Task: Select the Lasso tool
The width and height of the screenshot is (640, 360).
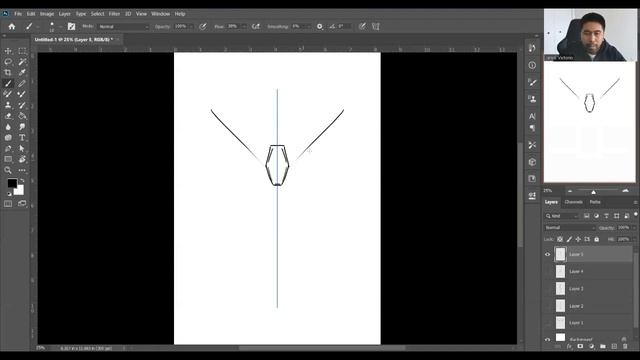Action: click(x=8, y=62)
